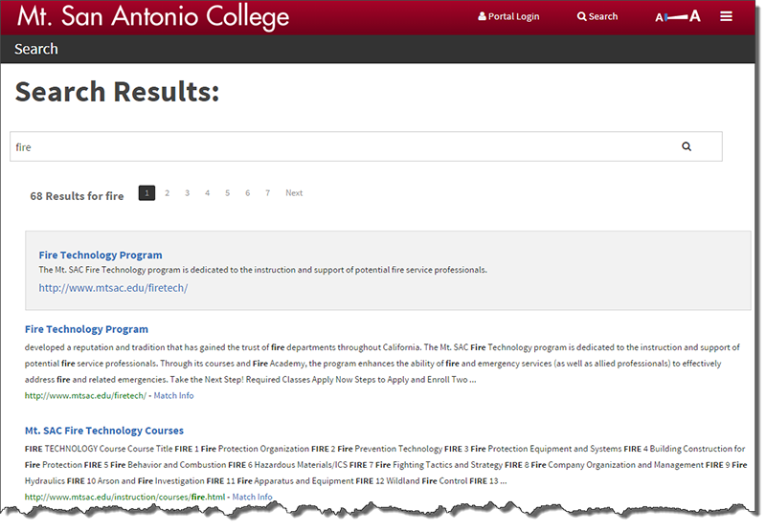Select results page 1
The image size is (766, 532).
[x=146, y=192]
